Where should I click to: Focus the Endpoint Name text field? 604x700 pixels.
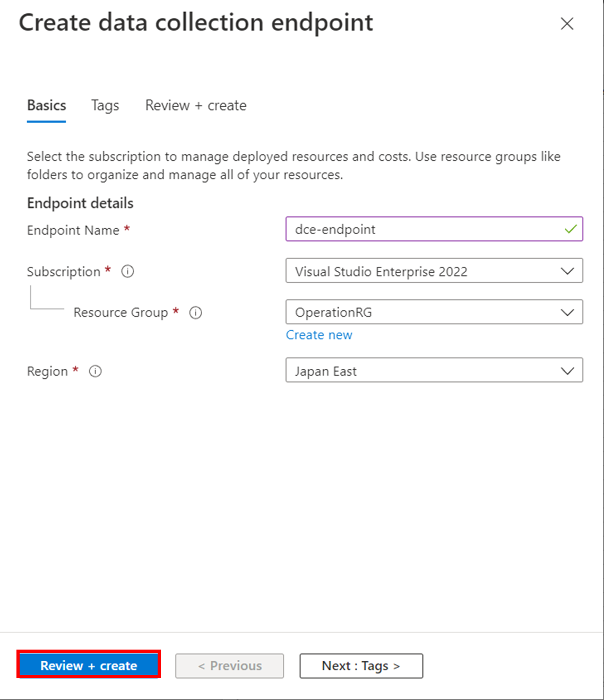[x=425, y=229]
